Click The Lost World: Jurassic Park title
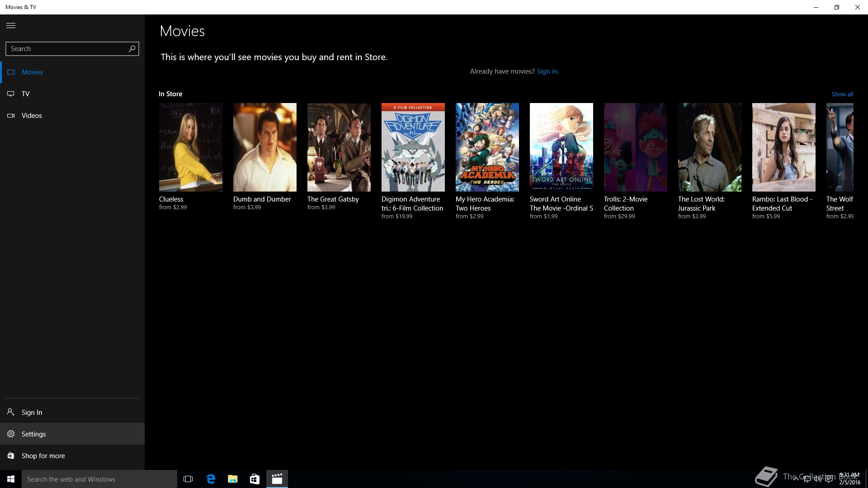The height and width of the screenshot is (488, 868). [701, 204]
